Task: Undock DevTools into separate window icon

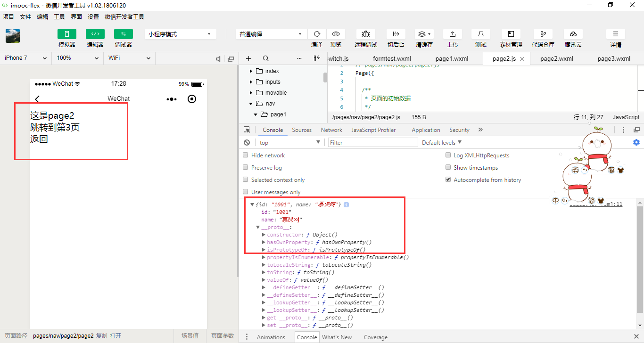Action: click(x=636, y=130)
